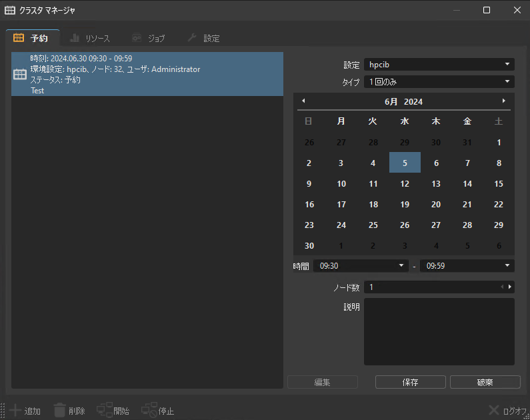Click the 保存 button
Screen dimensions: 530x420
point(411,382)
